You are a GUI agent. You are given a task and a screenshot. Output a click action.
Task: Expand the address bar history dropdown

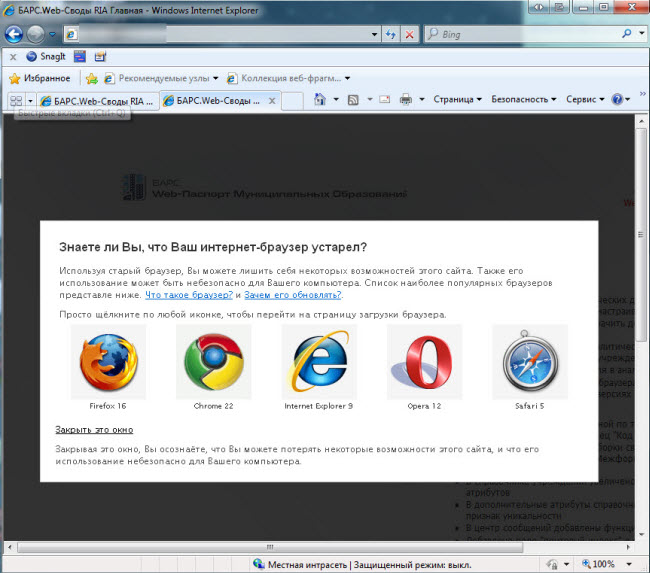click(x=374, y=34)
